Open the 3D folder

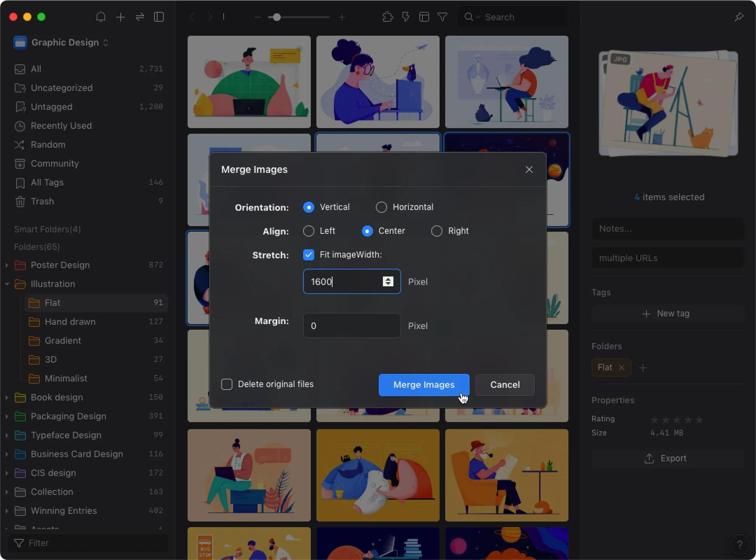(96, 360)
